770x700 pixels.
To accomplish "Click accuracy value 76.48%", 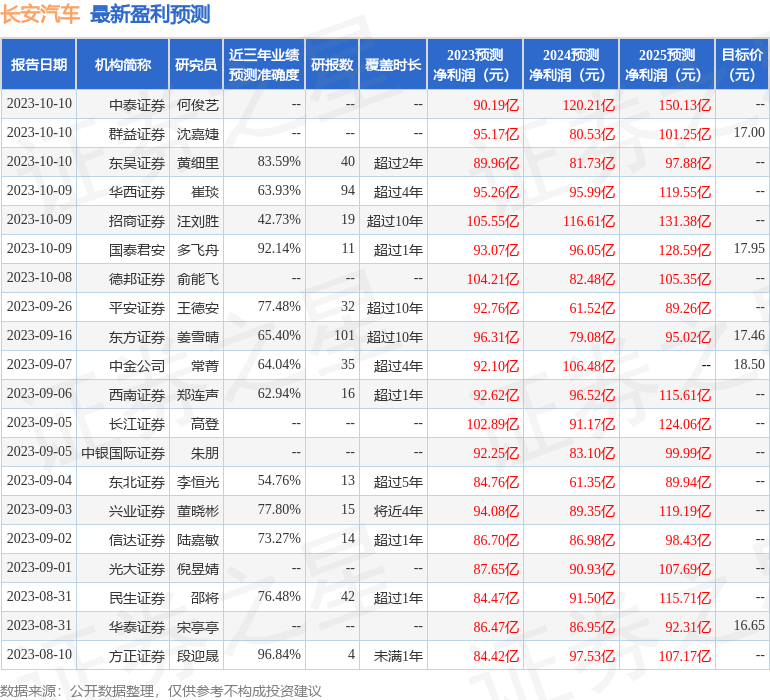I will pos(279,596).
